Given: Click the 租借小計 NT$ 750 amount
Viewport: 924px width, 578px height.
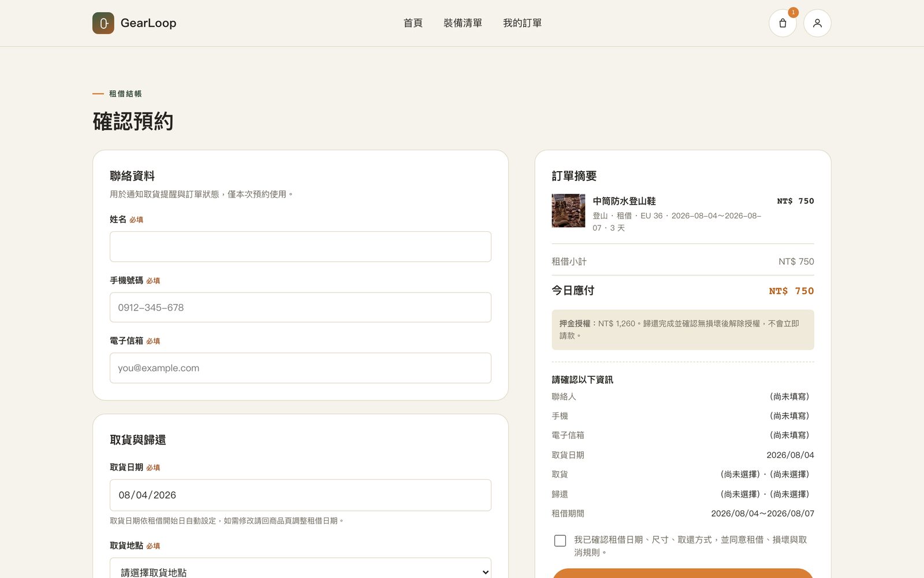Looking at the screenshot, I should click(x=796, y=262).
